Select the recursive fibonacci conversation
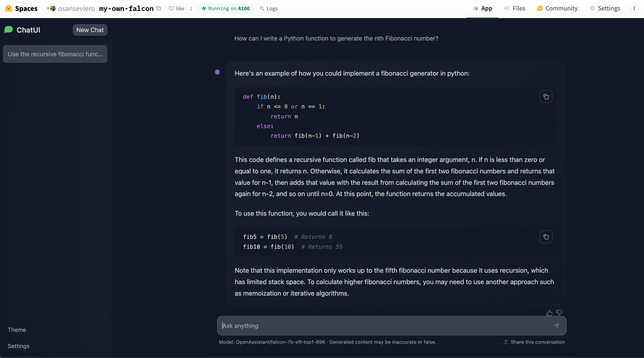644x358 pixels. pyautogui.click(x=55, y=54)
